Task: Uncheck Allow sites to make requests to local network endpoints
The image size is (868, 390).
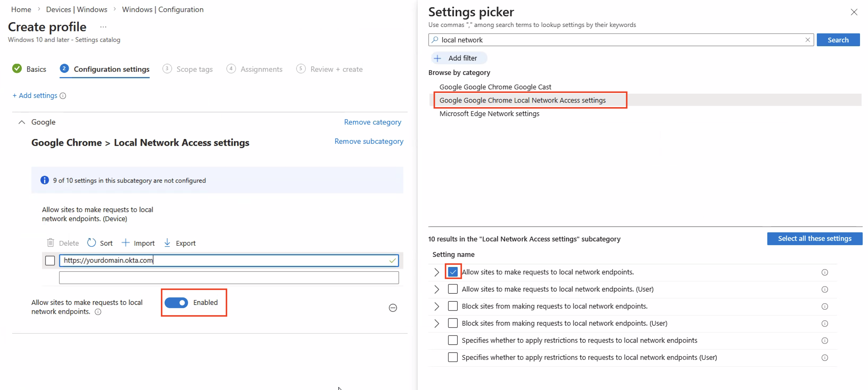Action: 453,271
